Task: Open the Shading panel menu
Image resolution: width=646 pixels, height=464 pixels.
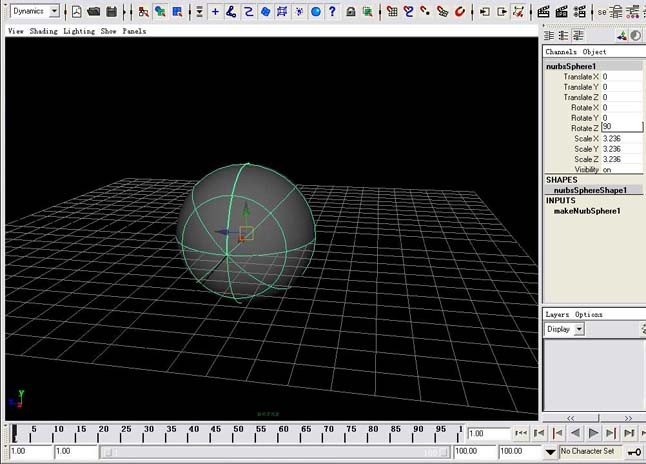Action: [x=44, y=31]
